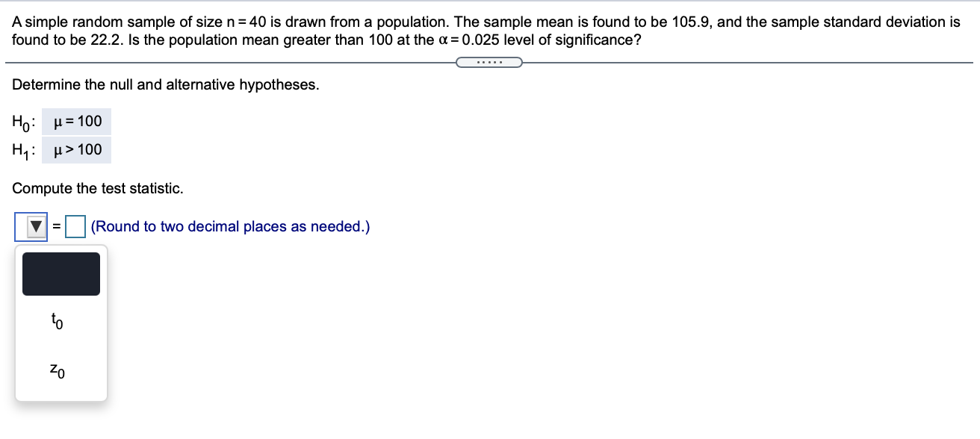This screenshot has height=439, width=980.
Task: Click the test statistic answer box next to equals
Action: (75, 225)
